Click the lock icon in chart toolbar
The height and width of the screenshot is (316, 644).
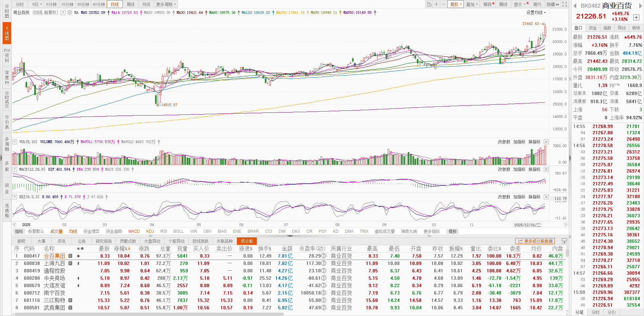429,4
